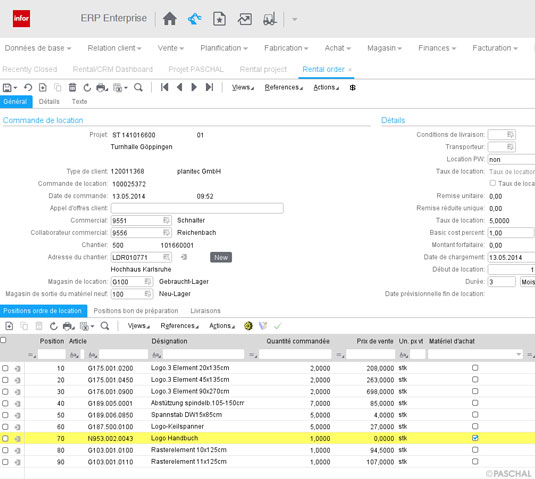Open Rental project tab
This screenshot has height=479, width=535.
263,69
